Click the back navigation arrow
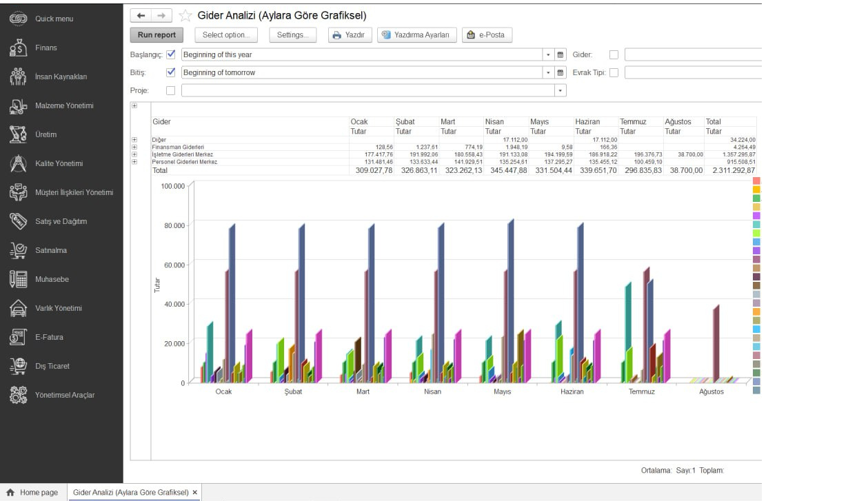Screen dimensions: 868x501 141,15
